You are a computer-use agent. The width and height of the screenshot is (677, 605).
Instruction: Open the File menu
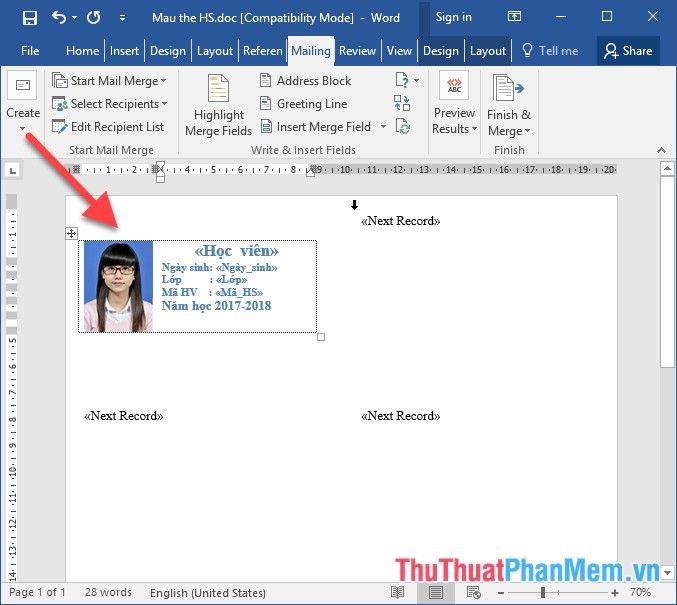point(30,51)
